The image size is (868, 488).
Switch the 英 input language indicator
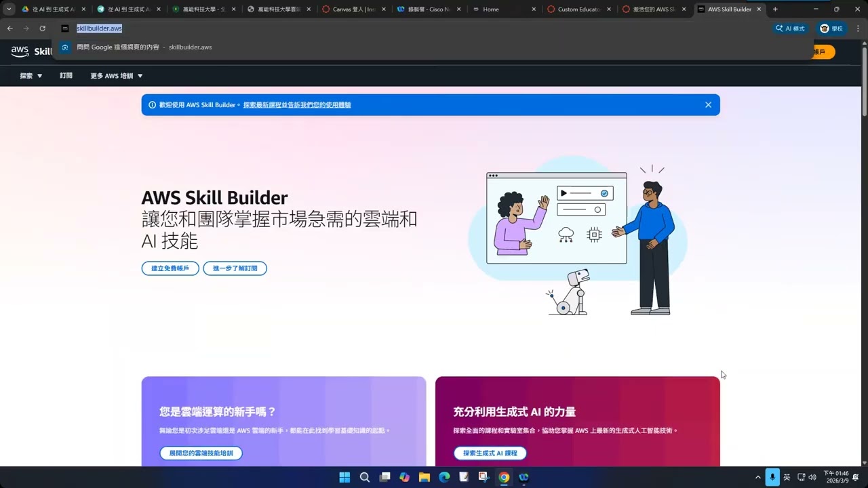pos(787,477)
